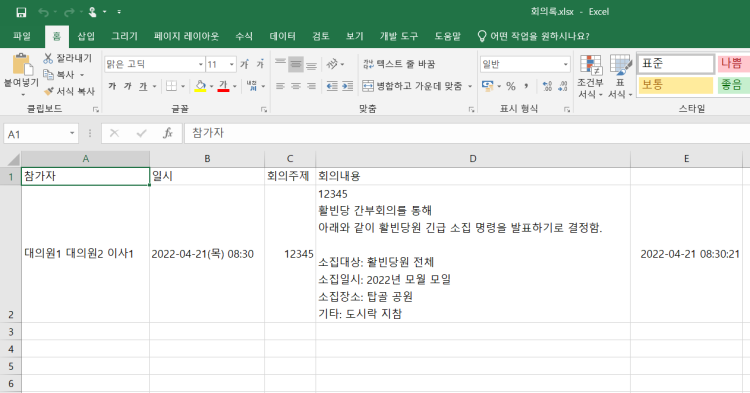
Task: Align text left
Action: click(x=280, y=86)
